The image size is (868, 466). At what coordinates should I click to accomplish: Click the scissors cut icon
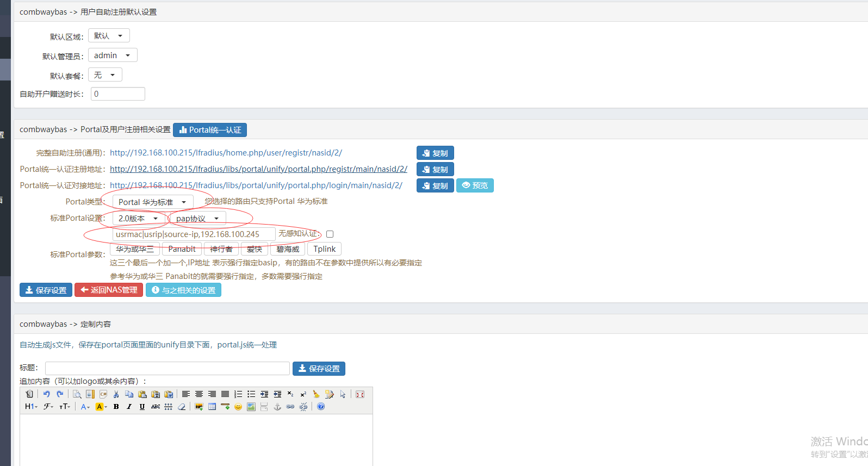116,394
